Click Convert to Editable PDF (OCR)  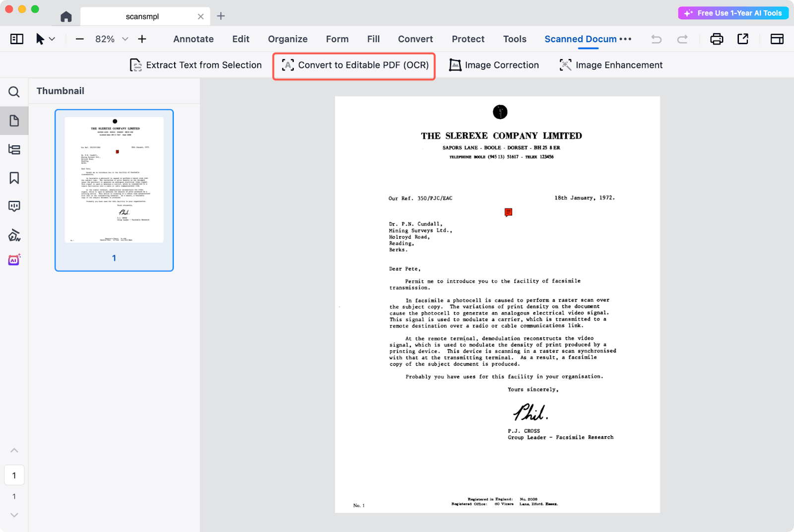coord(354,66)
